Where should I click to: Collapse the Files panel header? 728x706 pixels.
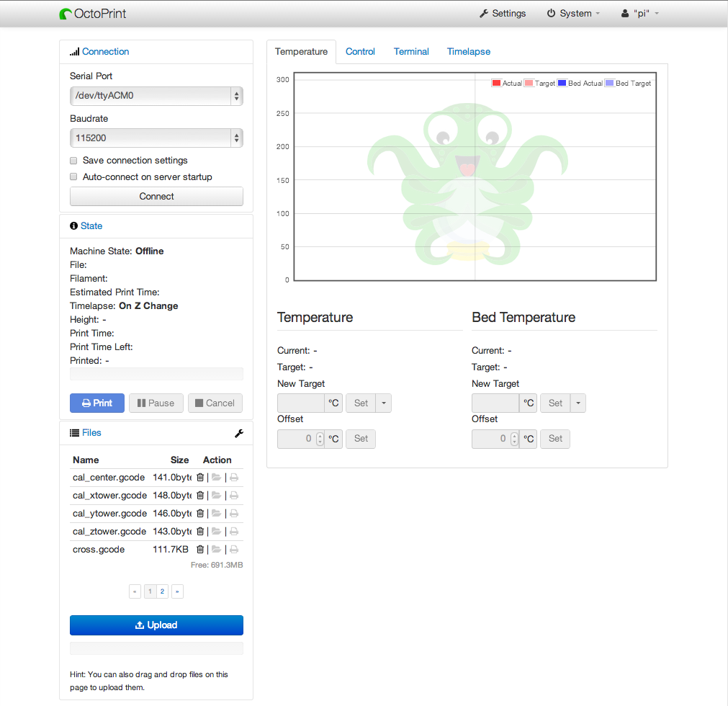[91, 432]
